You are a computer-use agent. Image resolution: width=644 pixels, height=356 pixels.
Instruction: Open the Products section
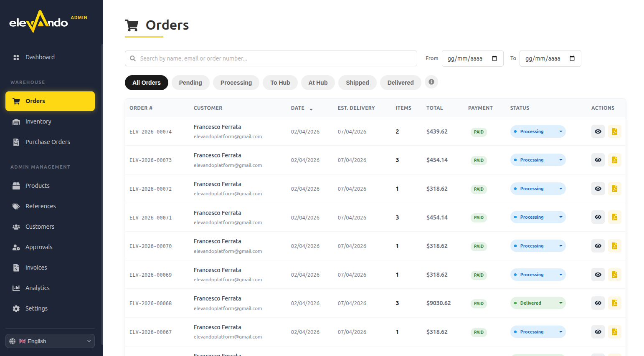click(50, 186)
